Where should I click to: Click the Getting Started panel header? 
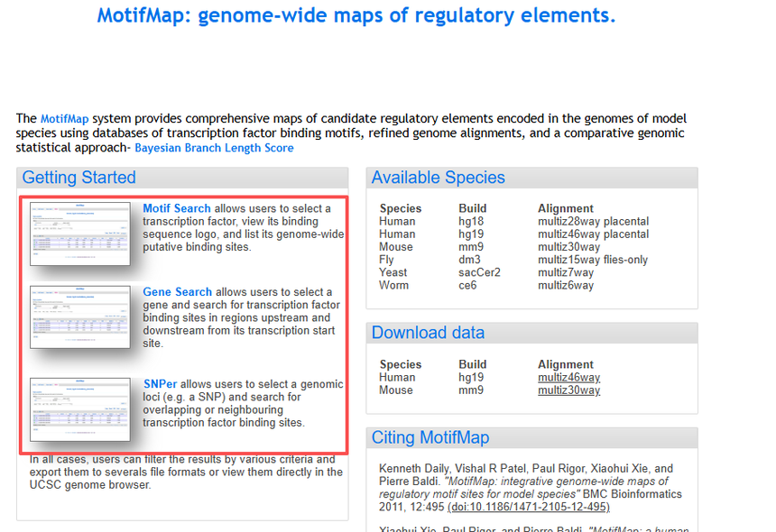[182, 178]
